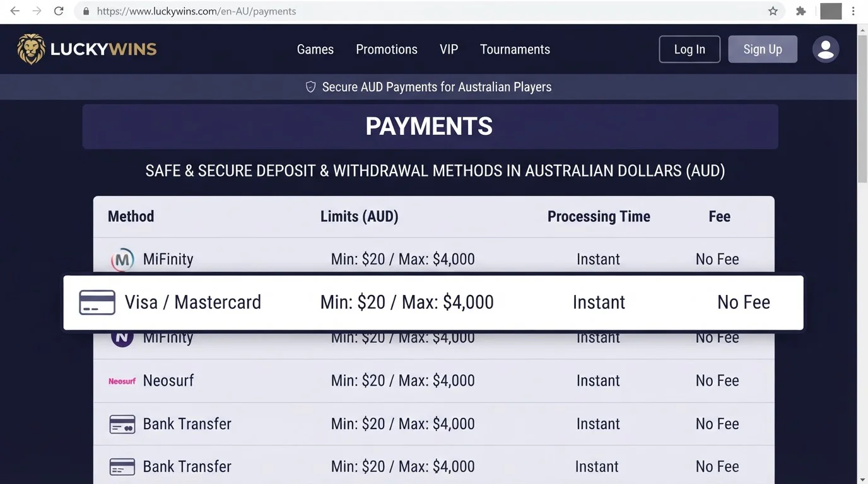Reload the page with refresh icon
The height and width of the screenshot is (484, 868).
[x=59, y=11]
